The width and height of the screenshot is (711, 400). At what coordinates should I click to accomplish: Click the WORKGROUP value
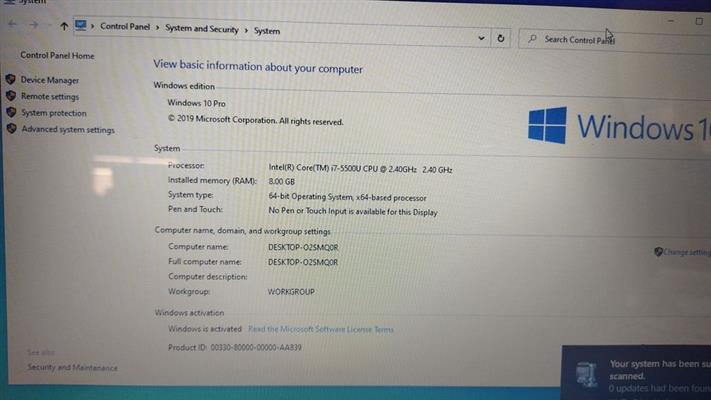(x=291, y=292)
